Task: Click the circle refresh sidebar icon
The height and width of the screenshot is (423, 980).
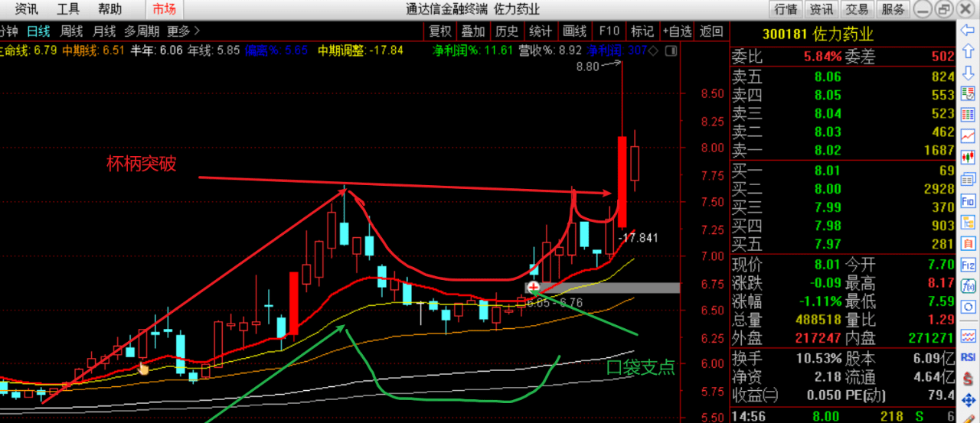Action: [x=969, y=308]
